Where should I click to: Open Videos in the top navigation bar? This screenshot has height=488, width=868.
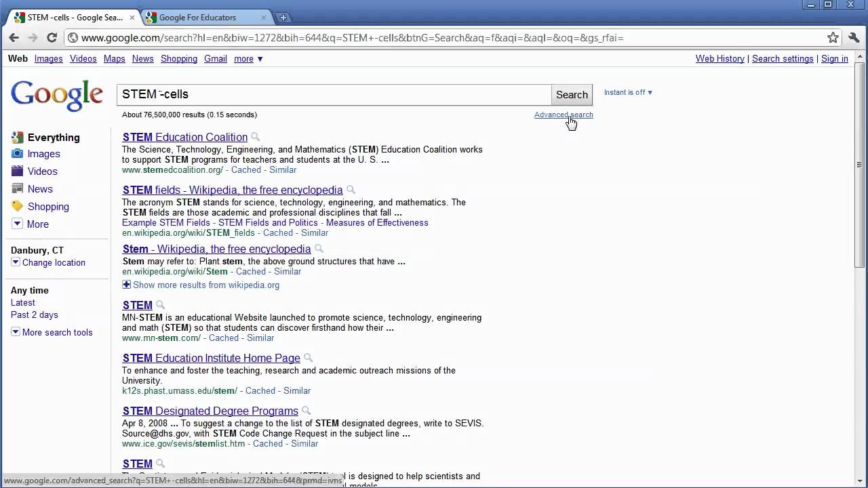click(83, 59)
